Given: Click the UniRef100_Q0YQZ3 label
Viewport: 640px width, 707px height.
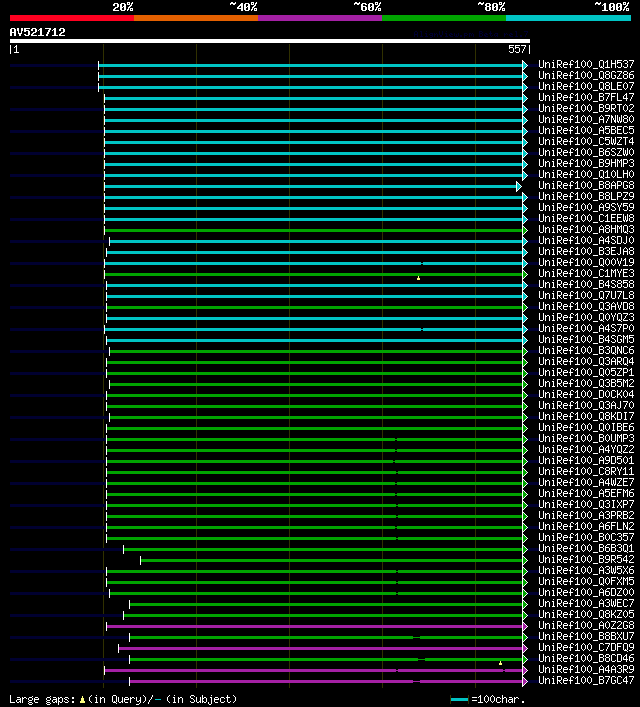Looking at the screenshot, I should point(586,317).
